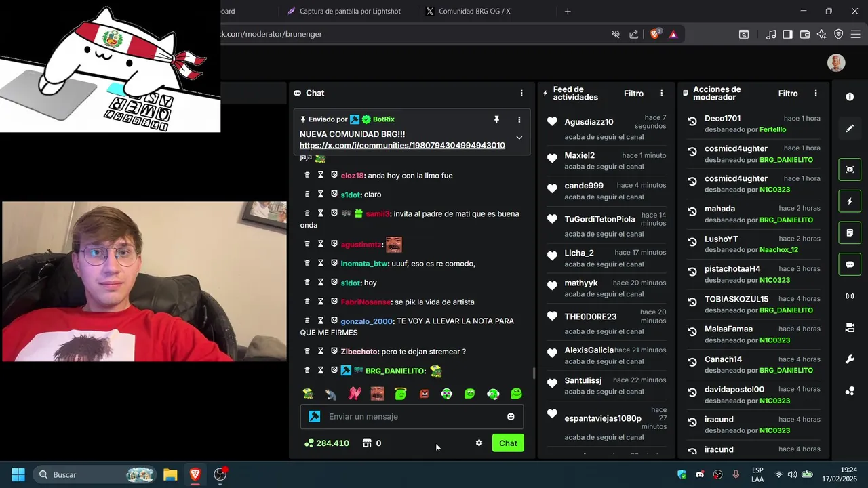Open the Chat panel three-dot menu
The height and width of the screenshot is (488, 868).
[x=521, y=94]
